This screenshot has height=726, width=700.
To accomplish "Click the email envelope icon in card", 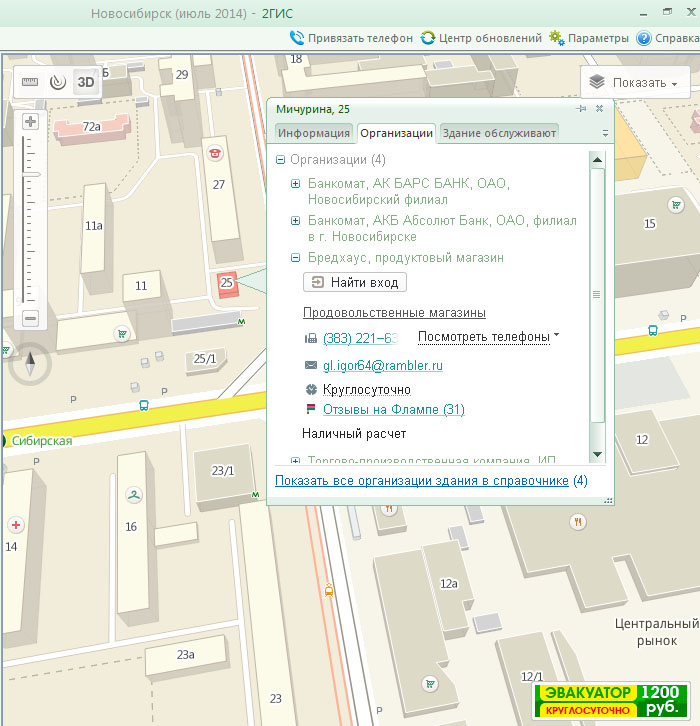I will [311, 365].
